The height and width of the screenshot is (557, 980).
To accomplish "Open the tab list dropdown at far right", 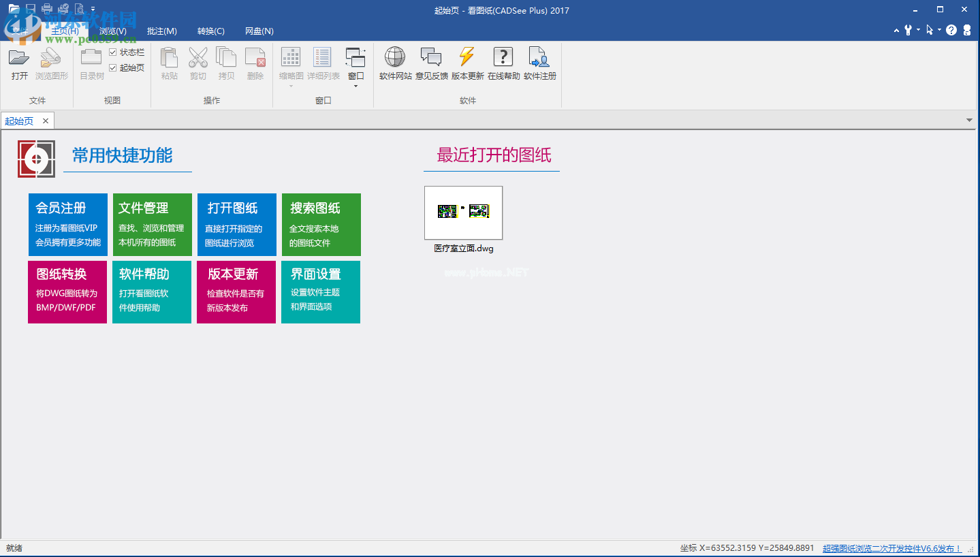I will coord(970,121).
